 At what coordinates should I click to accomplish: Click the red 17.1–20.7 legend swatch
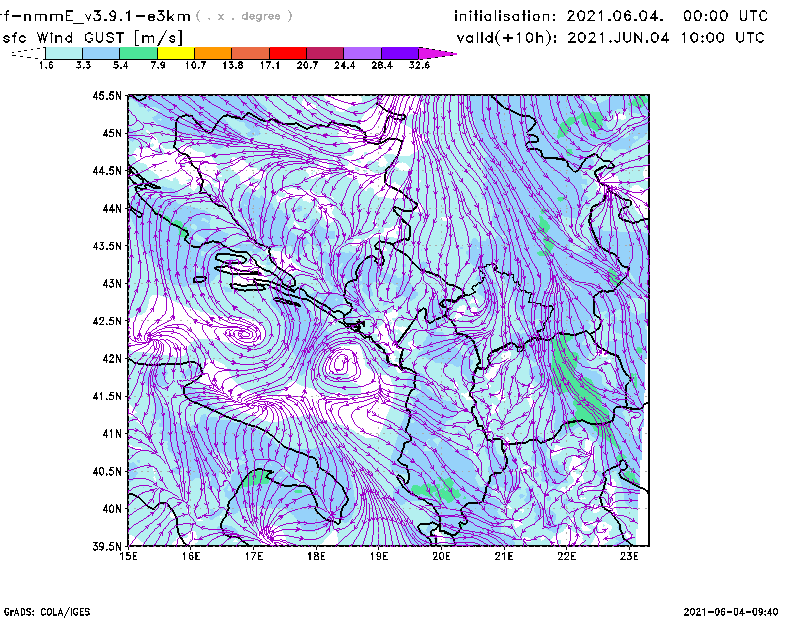(x=288, y=53)
